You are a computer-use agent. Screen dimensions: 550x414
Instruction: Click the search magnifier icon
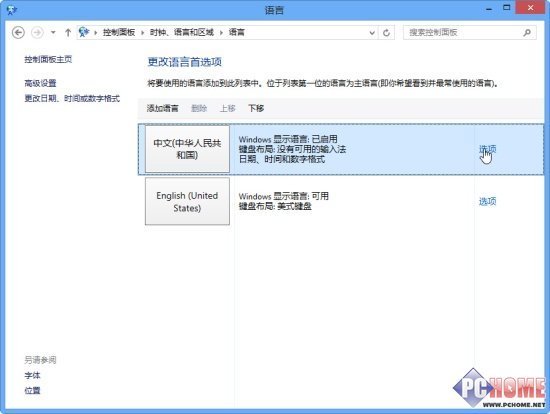[x=526, y=33]
